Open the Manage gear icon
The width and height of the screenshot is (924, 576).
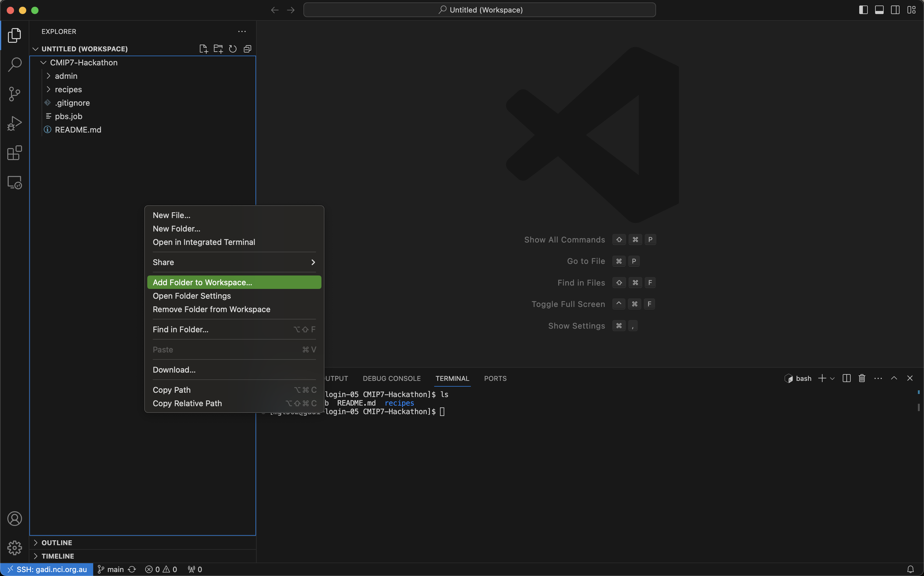14,548
